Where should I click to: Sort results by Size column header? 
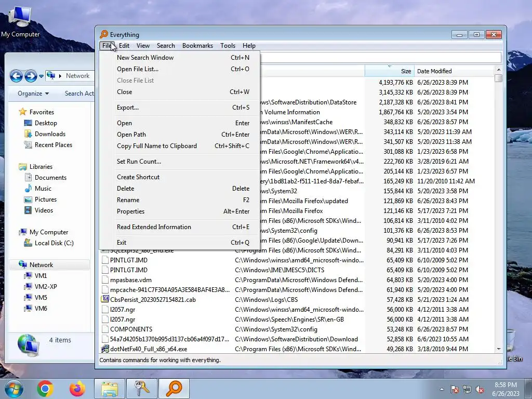389,71
